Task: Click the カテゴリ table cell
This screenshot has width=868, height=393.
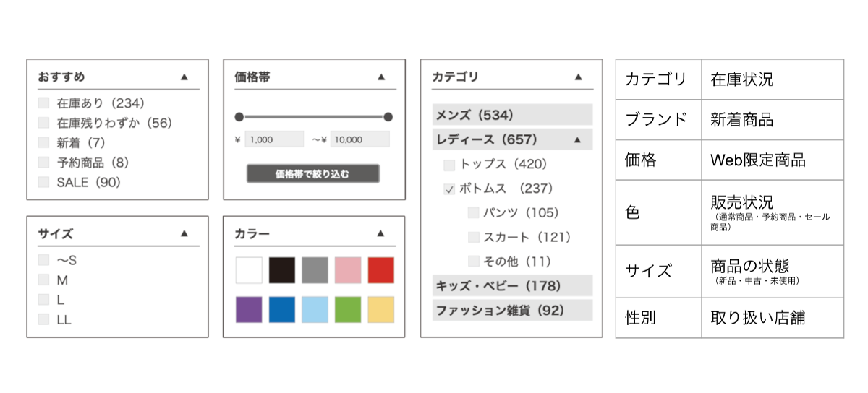Action: point(658,79)
